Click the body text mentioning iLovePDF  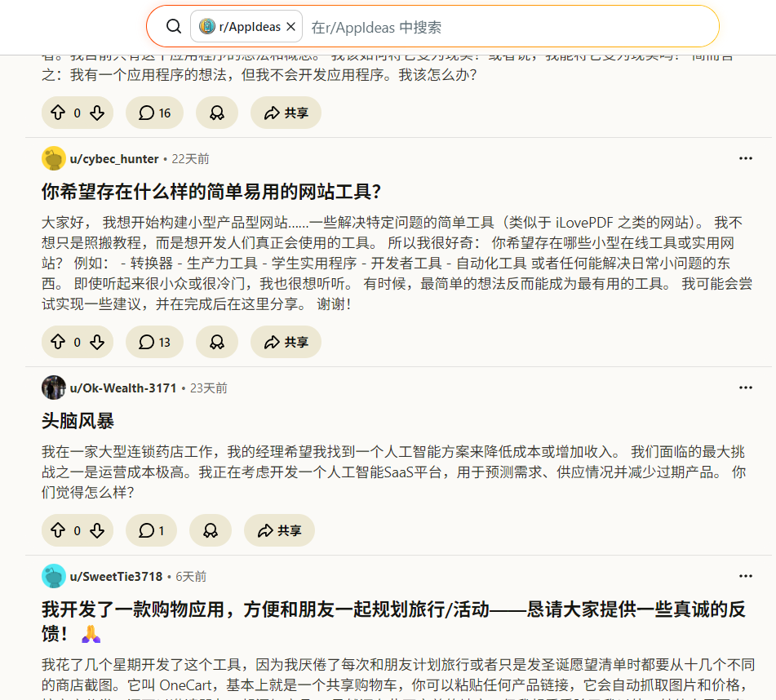tap(397, 264)
